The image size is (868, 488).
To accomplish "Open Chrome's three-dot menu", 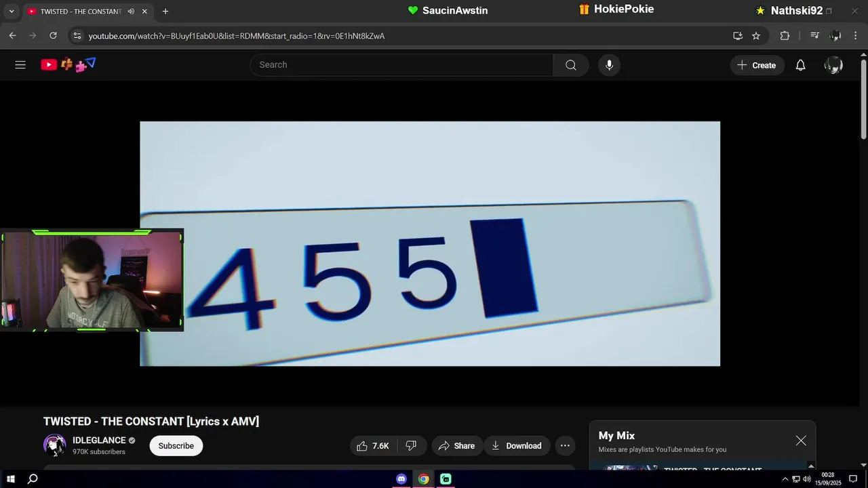I will pos(856,36).
